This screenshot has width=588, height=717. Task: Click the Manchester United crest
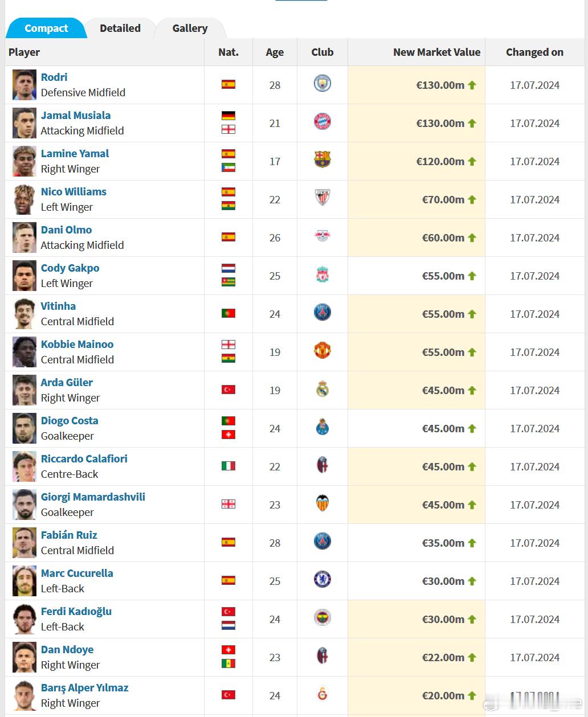pyautogui.click(x=322, y=351)
